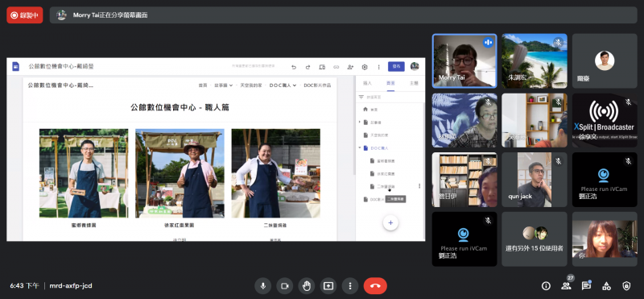Open the 還有另外 15 位使用者 tile

535,239
